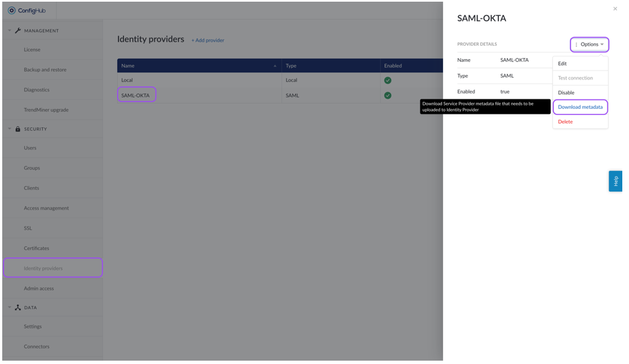629x364 pixels.
Task: Click the Management wrench icon
Action: coord(18,31)
